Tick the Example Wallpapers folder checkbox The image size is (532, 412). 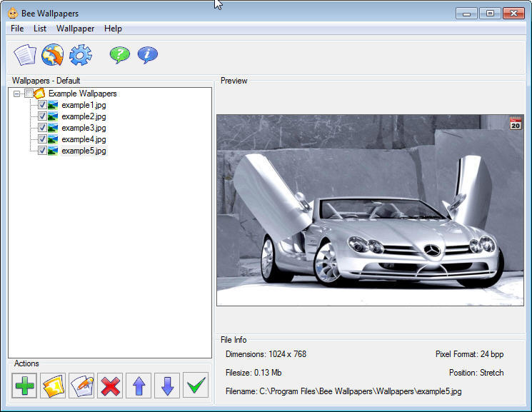click(x=29, y=94)
